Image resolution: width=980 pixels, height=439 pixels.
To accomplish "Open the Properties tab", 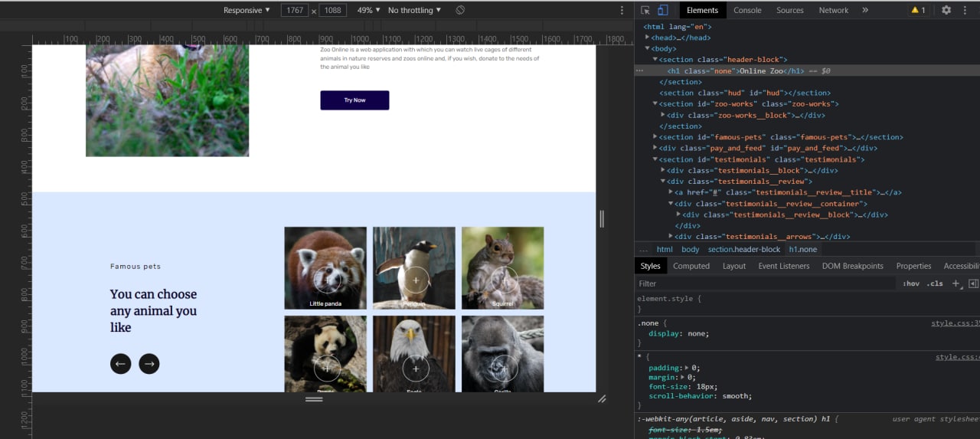I will 913,266.
